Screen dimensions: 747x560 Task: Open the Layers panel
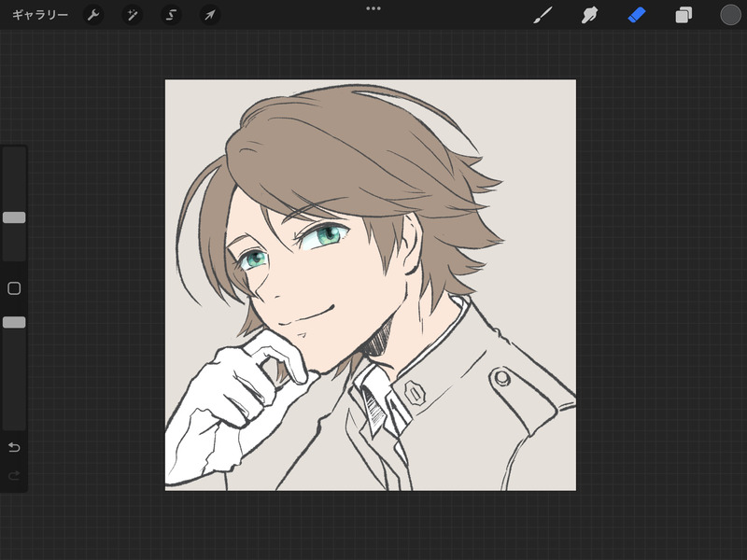(x=684, y=15)
